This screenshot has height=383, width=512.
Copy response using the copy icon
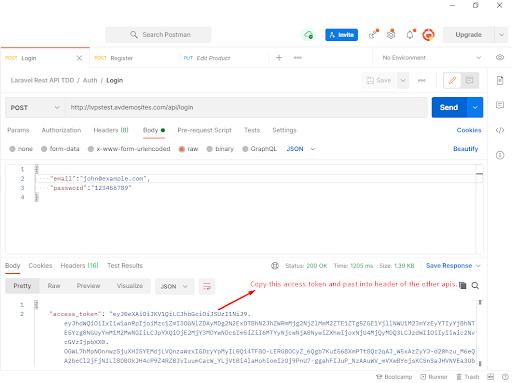(x=463, y=285)
